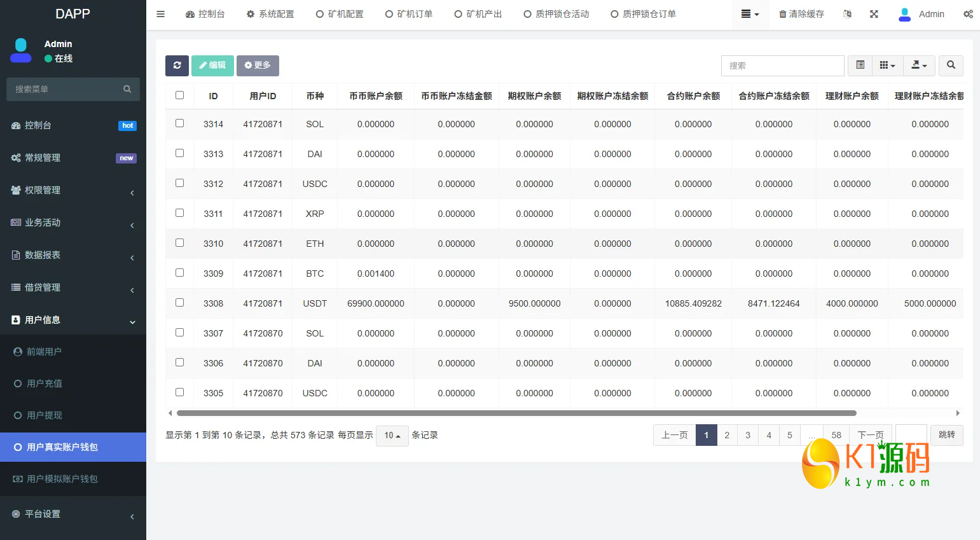The image size is (980, 540).
Task: Check the row 3310 checkbox
Action: pos(179,243)
